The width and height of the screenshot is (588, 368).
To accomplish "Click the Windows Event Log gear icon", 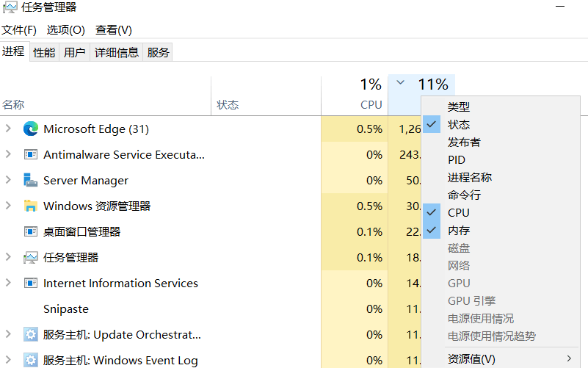I will point(30,360).
